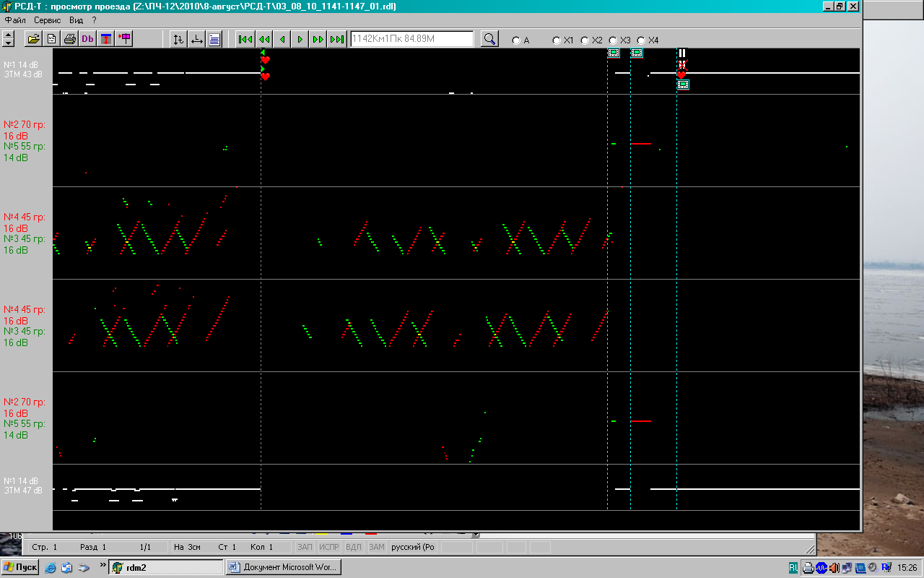Click the coordinate field showing 1142Км1Пк
The height and width of the screenshot is (578, 924).
411,39
